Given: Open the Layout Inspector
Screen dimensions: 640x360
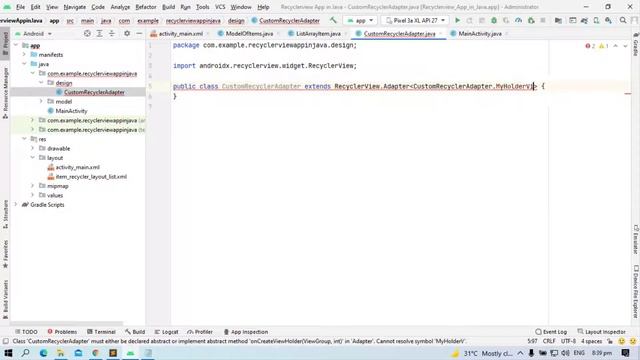Looking at the screenshot, I should click(x=602, y=332).
